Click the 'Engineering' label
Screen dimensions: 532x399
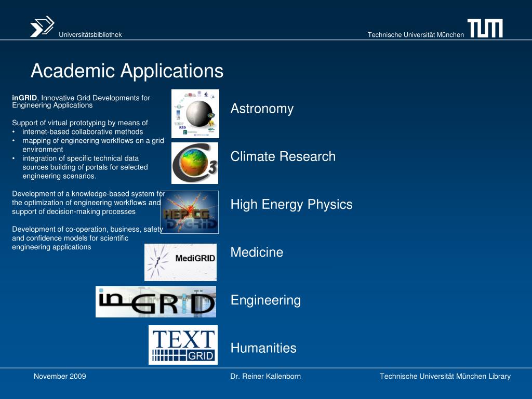(x=265, y=301)
